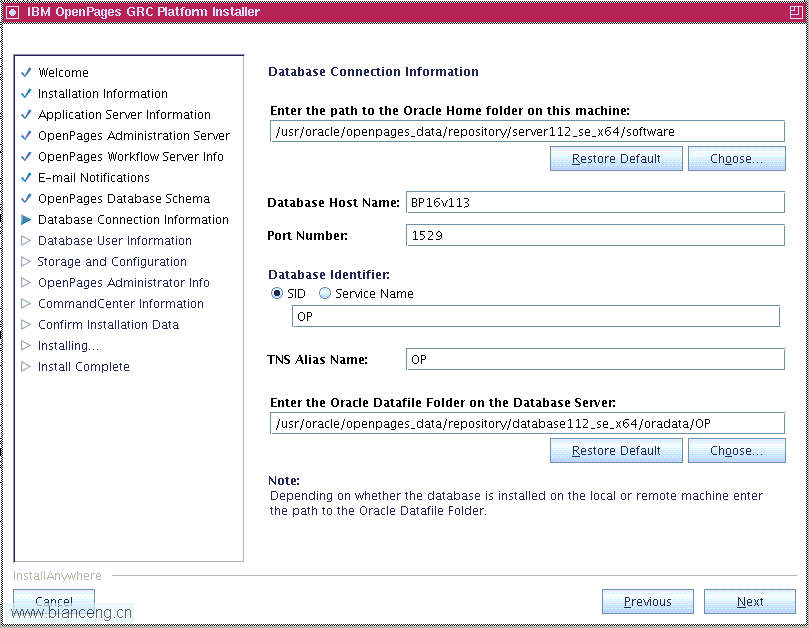
Task: Click the Database Host Name field
Action: click(595, 202)
